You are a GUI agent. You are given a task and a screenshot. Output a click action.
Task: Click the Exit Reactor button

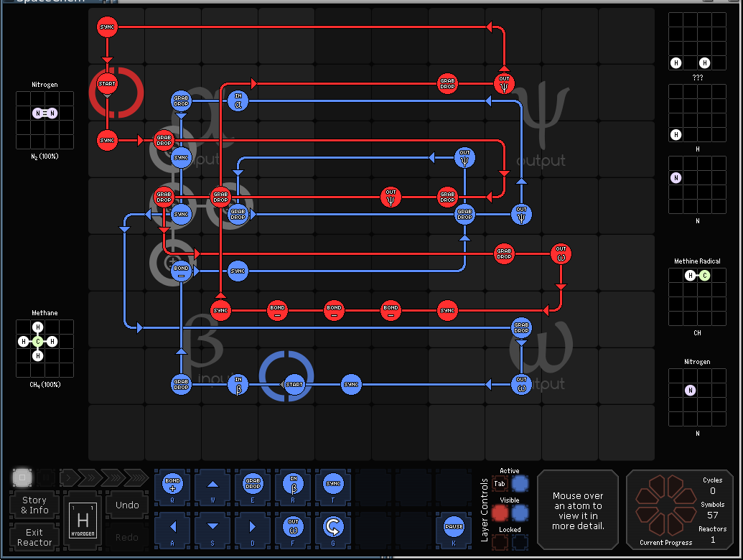pyautogui.click(x=34, y=537)
